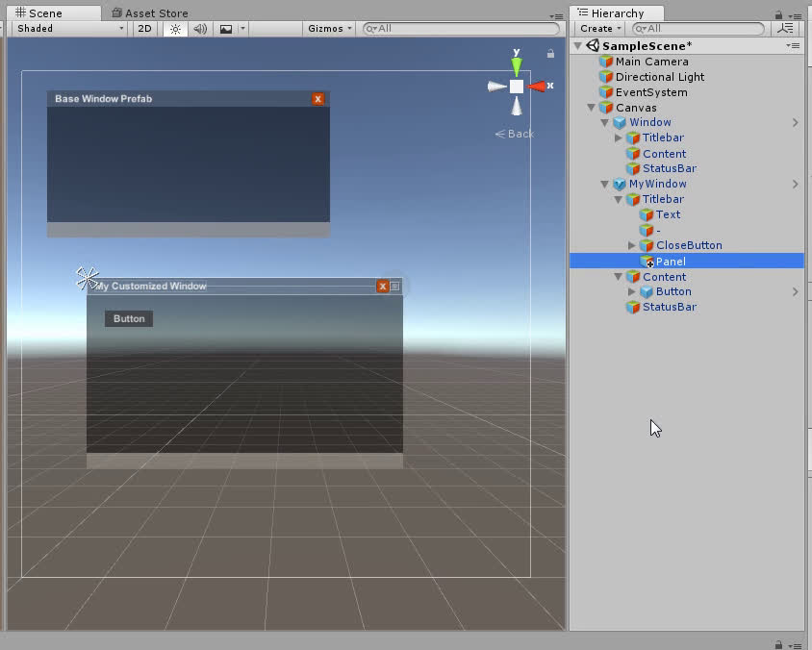Screen dimensions: 812x650
Task: Toggle scene lighting with the sun icon
Action: [x=175, y=29]
